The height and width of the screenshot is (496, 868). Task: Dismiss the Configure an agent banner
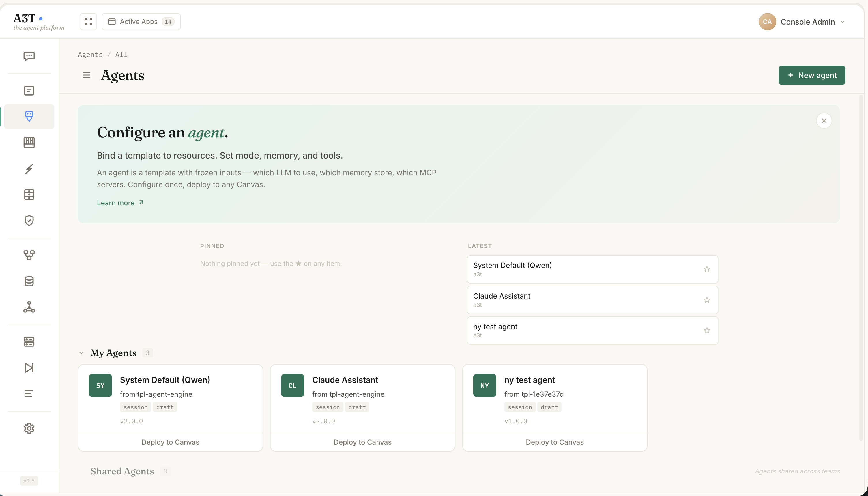[x=824, y=121]
